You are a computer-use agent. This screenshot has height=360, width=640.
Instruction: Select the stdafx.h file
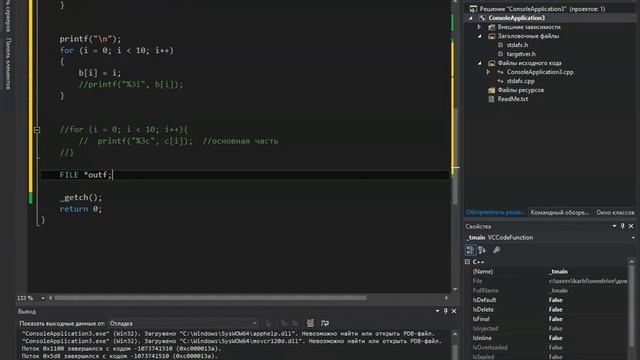point(517,45)
